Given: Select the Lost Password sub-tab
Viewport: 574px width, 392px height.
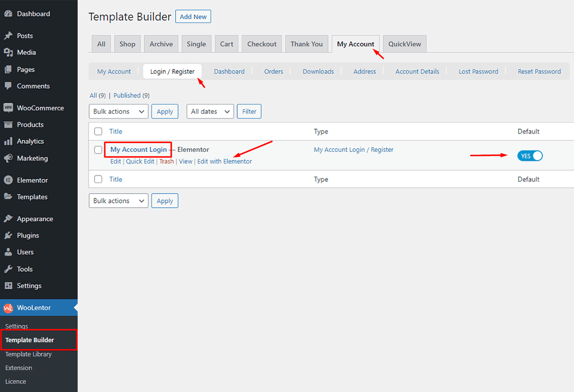Looking at the screenshot, I should [x=478, y=72].
